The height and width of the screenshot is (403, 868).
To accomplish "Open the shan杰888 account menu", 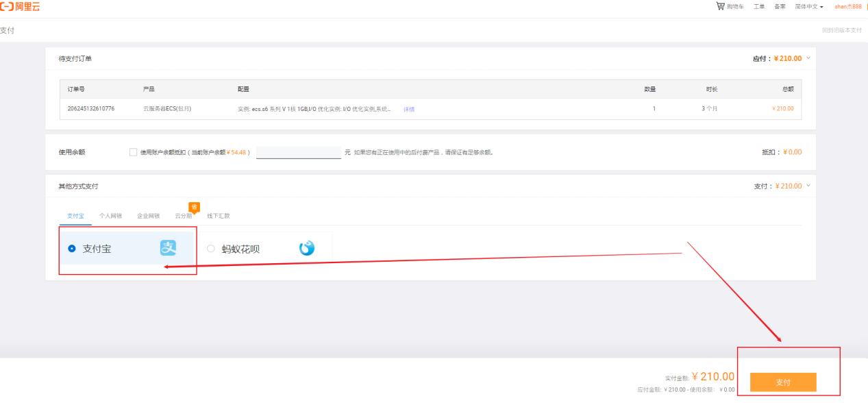I will [x=848, y=6].
